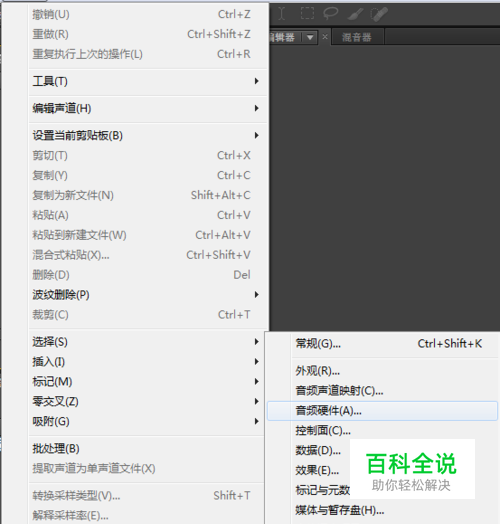Expand the 工具(T) submenu
The height and width of the screenshot is (524, 500).
pyautogui.click(x=148, y=81)
